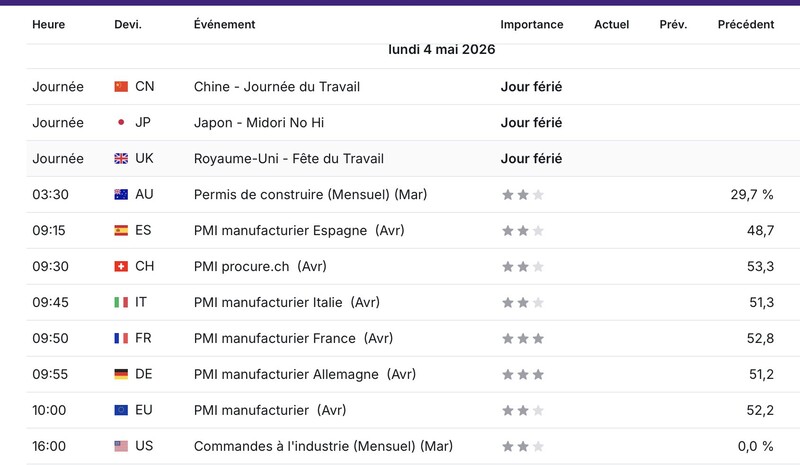Click importance stars for Permis de construire
This screenshot has width=800, height=465.
pos(523,194)
